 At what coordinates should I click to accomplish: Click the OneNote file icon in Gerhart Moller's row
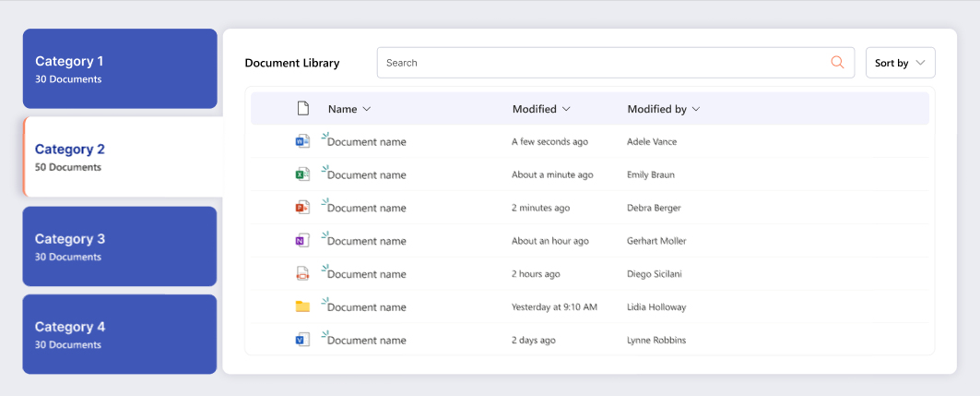pos(301,241)
